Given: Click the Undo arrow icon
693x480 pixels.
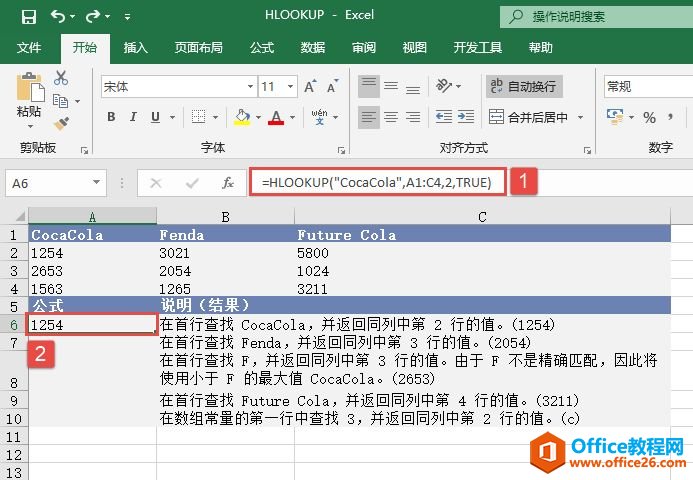Looking at the screenshot, I should click(58, 16).
